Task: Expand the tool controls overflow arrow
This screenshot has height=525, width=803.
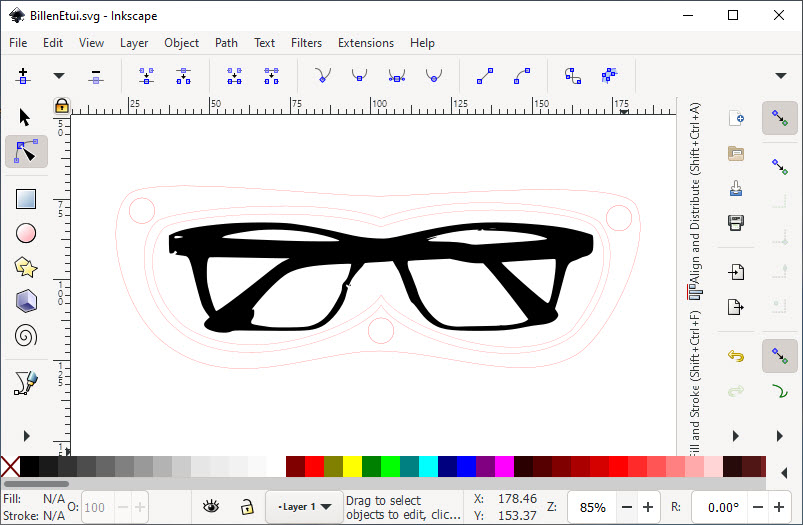Action: coord(781,76)
